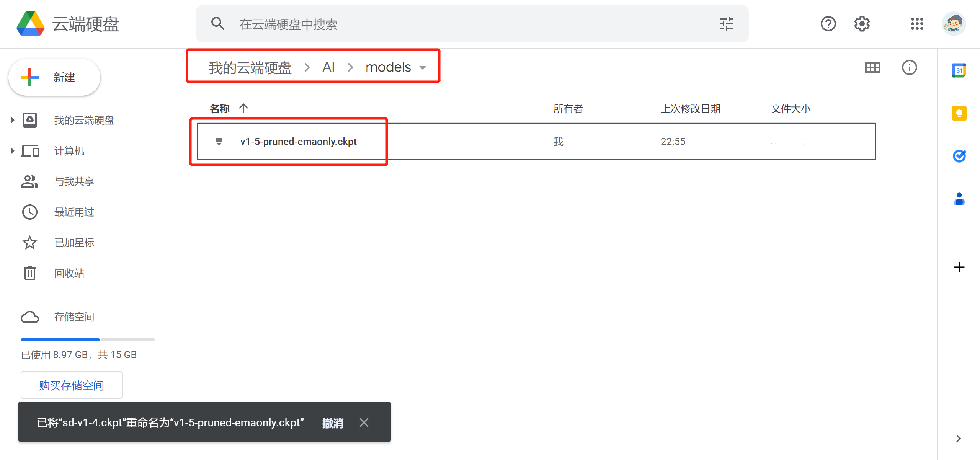This screenshot has height=460, width=980.
Task: Click the starred star icon
Action: (30, 243)
